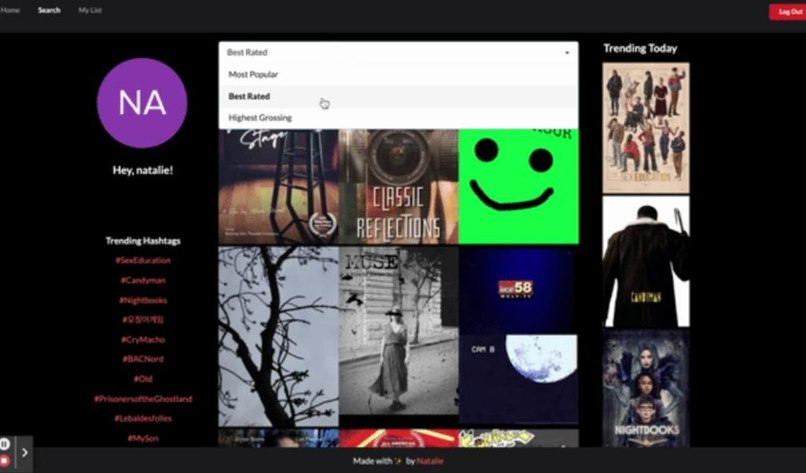Go to the Home page
The height and width of the screenshot is (473, 806).
coord(10,10)
